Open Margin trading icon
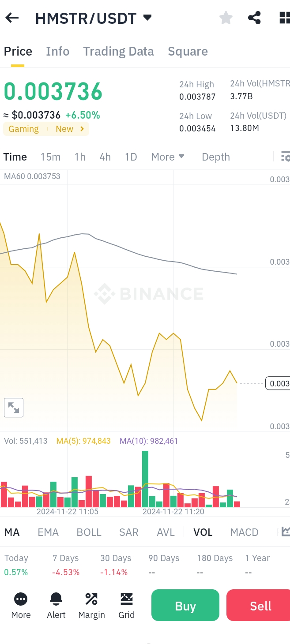290x644 pixels. (91, 605)
